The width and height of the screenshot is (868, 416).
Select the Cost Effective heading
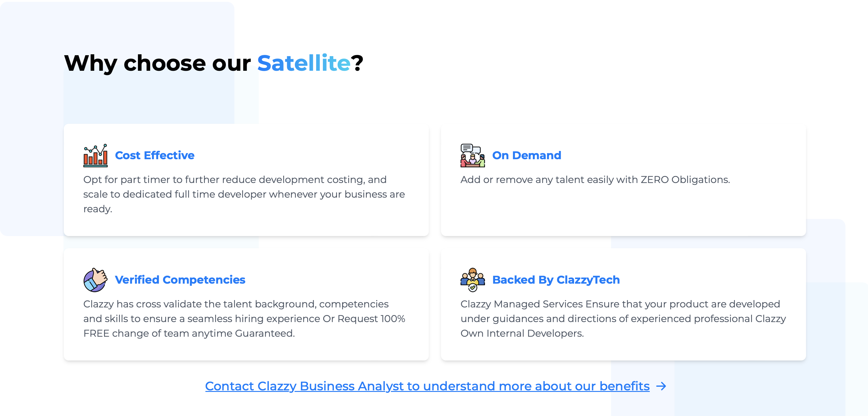(x=155, y=155)
